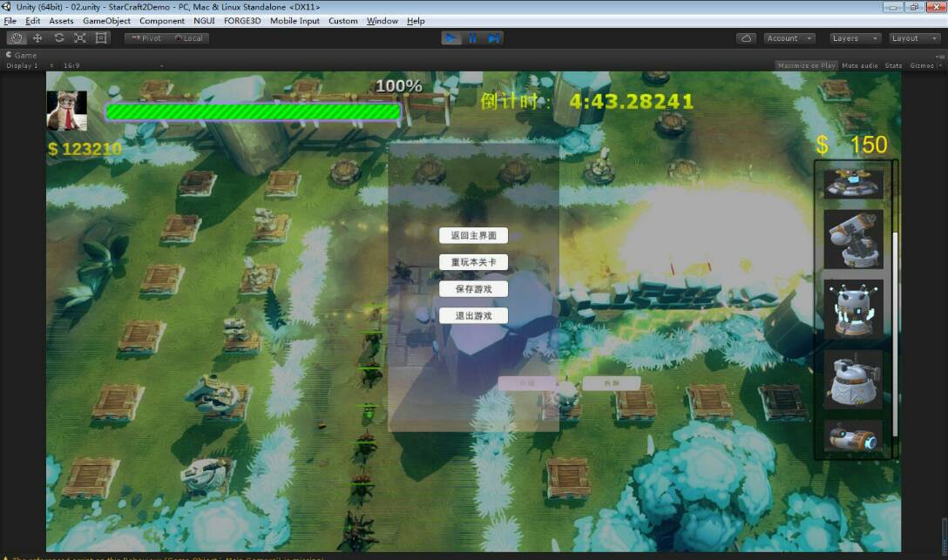
Task: Toggle the Stats overlay
Action: (x=893, y=65)
